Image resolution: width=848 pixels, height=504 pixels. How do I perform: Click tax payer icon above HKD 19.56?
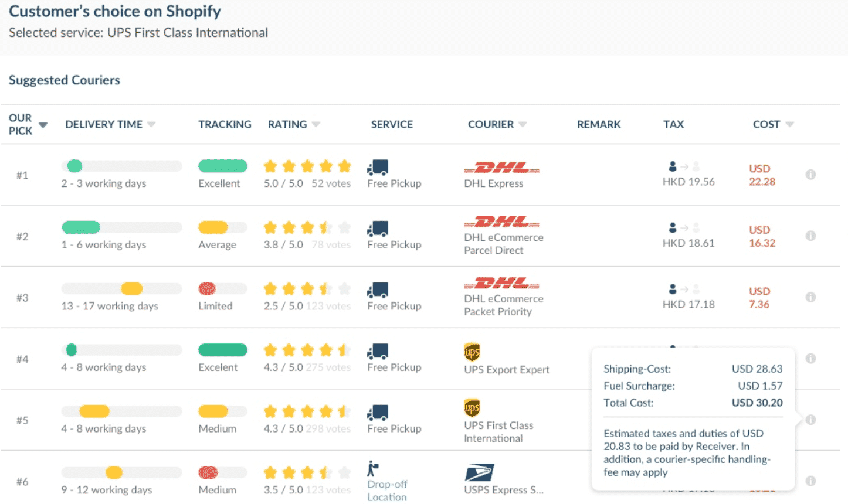[673, 166]
